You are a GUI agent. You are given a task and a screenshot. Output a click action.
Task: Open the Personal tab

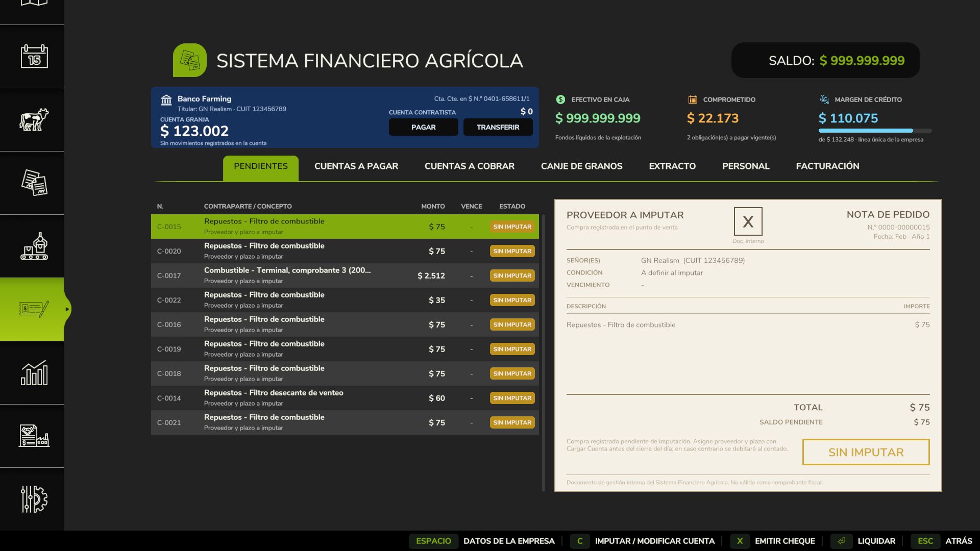coord(746,166)
